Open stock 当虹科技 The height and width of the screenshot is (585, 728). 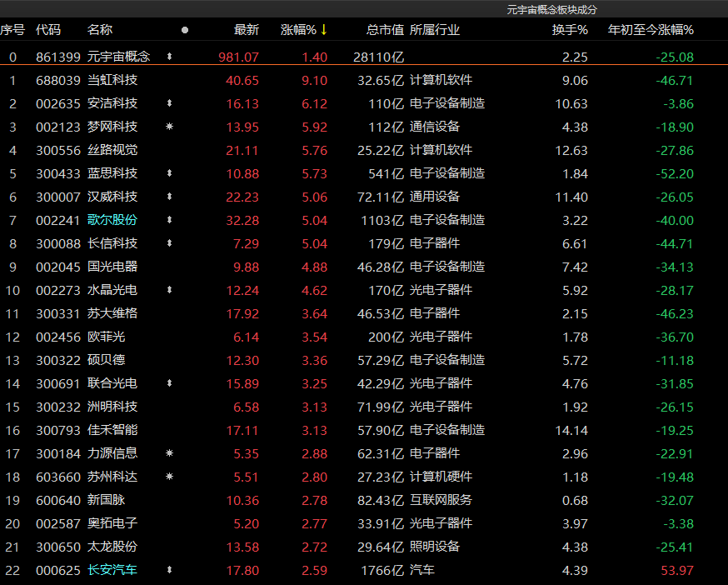(x=112, y=80)
